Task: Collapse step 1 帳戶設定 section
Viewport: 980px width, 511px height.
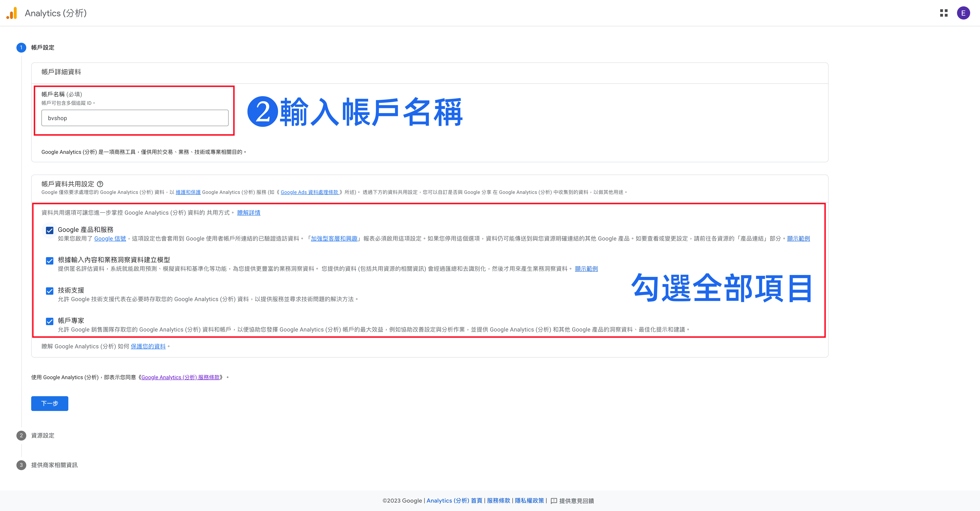Action: (43, 47)
